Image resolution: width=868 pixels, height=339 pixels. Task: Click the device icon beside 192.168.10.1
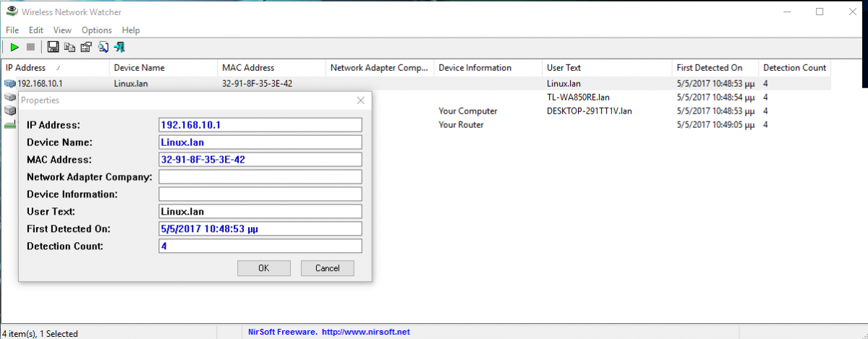point(9,83)
